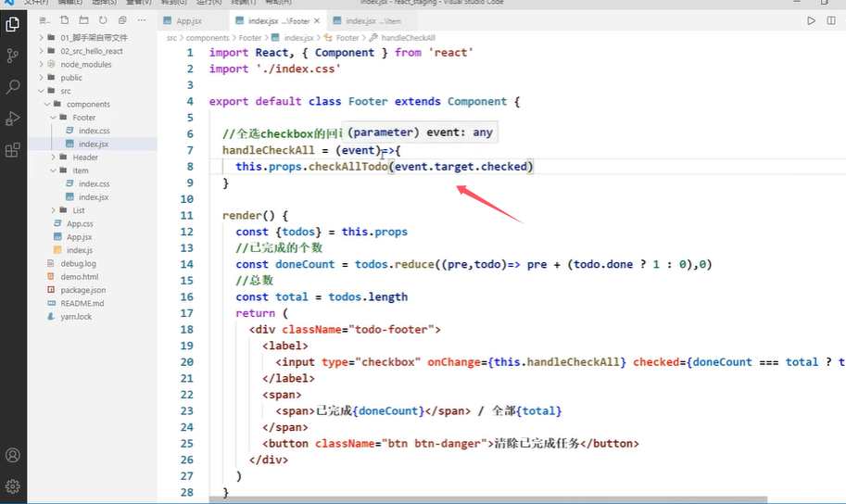846x504 pixels.
Task: Open explorer More Actions ellipsis menu
Action: tap(142, 20)
